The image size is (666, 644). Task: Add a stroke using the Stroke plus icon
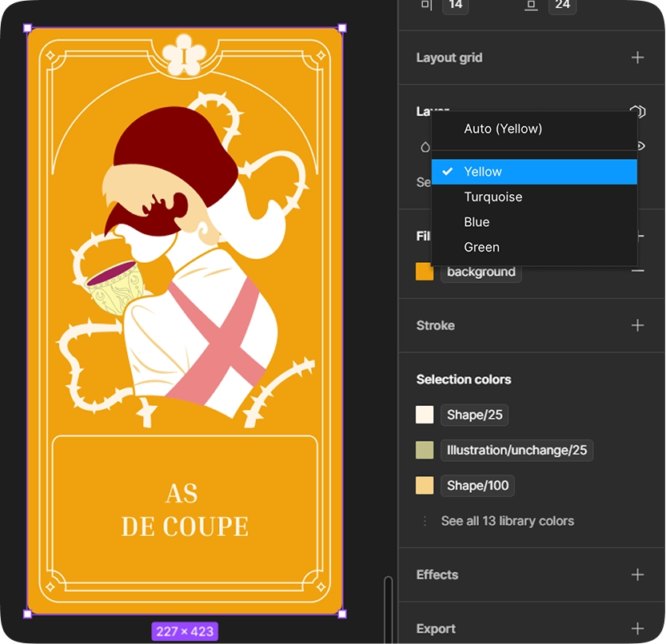[637, 325]
